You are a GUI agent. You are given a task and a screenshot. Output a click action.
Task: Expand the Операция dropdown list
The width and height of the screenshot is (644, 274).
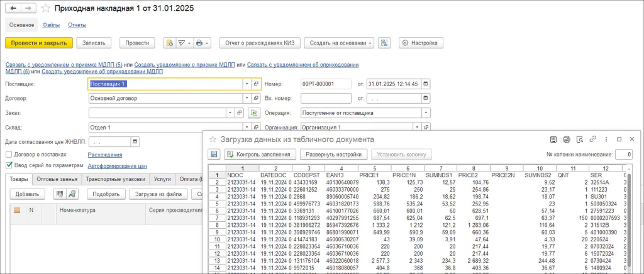coord(425,113)
